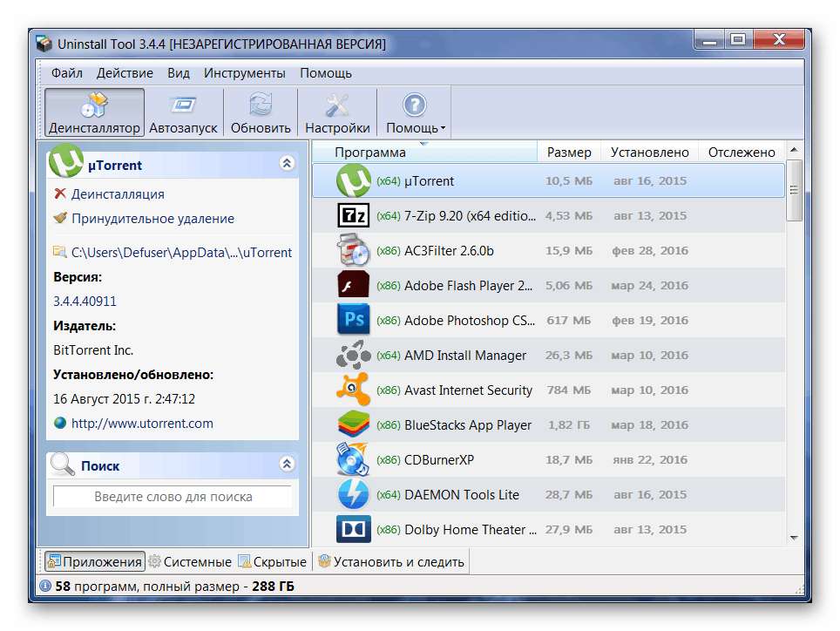
Task: Click DAEMON Tools Lite program name
Action: (x=461, y=494)
